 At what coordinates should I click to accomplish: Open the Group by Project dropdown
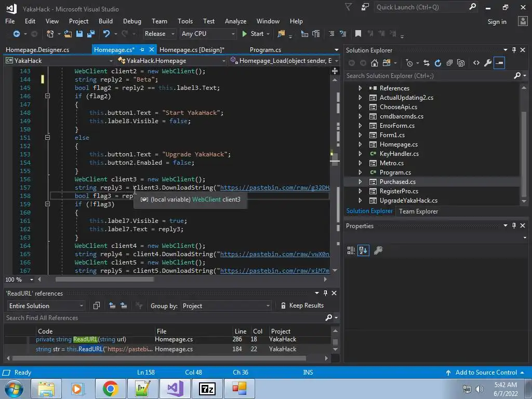pos(226,305)
